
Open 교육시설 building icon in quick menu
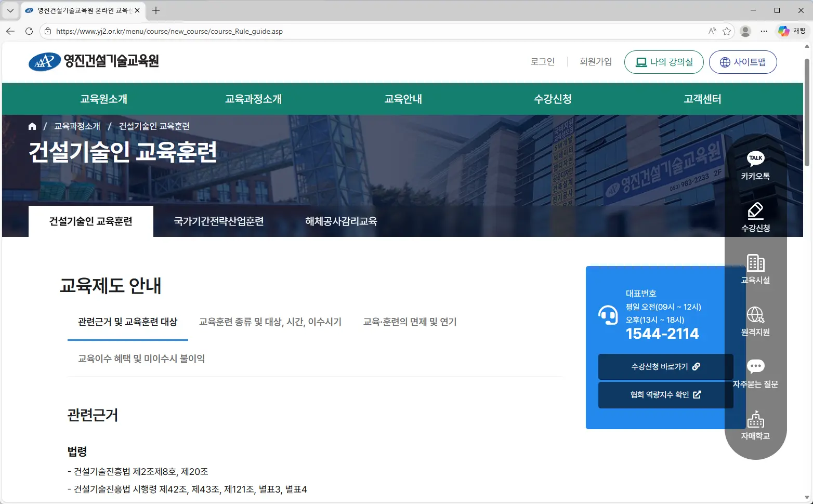click(x=755, y=269)
